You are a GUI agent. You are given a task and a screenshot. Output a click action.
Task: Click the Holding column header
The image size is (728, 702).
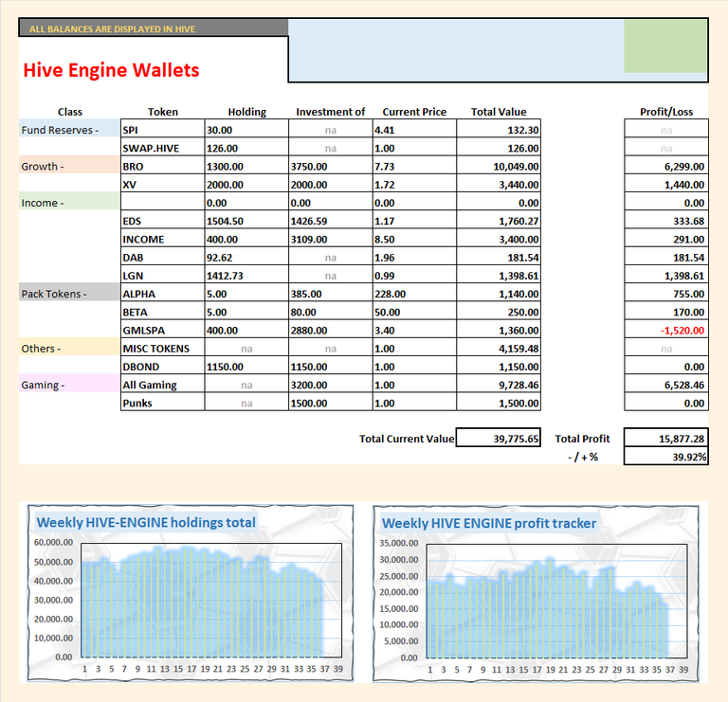[247, 112]
